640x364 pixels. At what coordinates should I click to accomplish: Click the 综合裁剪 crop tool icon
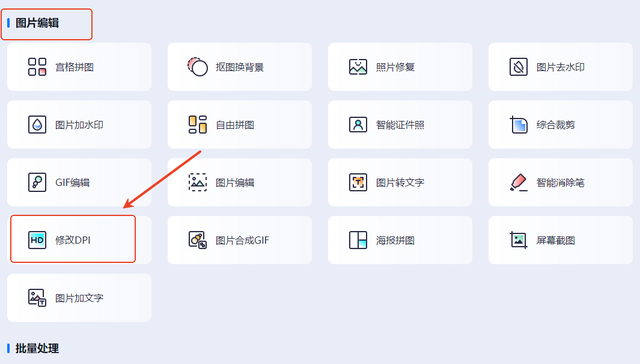click(518, 124)
